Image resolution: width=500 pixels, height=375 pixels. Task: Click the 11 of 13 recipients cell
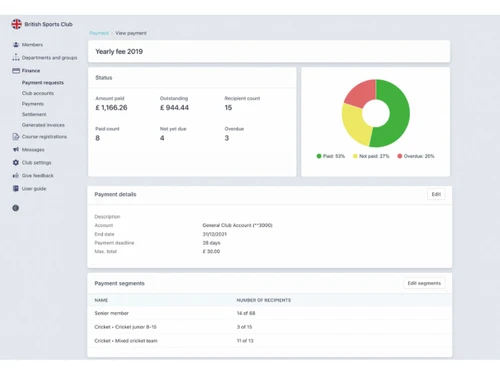click(245, 341)
